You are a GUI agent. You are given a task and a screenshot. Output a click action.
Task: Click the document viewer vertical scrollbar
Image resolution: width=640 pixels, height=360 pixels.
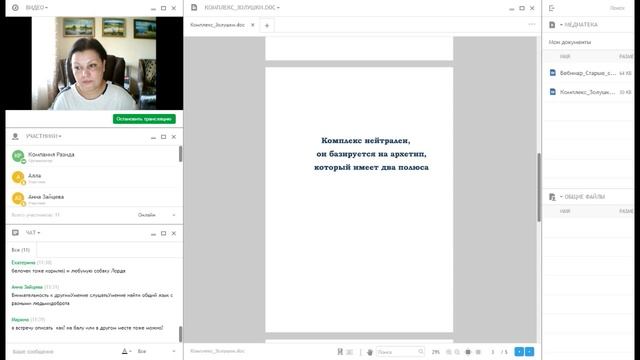pos(539,188)
